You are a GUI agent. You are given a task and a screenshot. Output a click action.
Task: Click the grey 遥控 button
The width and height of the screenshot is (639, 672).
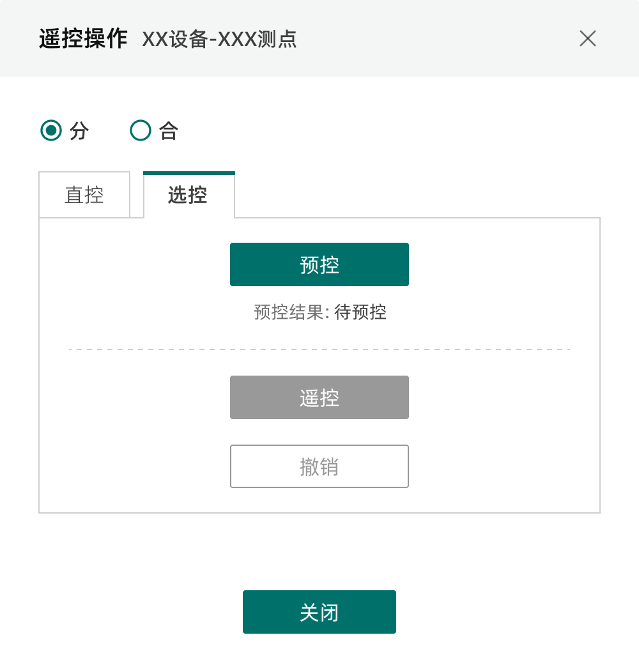pyautogui.click(x=319, y=397)
